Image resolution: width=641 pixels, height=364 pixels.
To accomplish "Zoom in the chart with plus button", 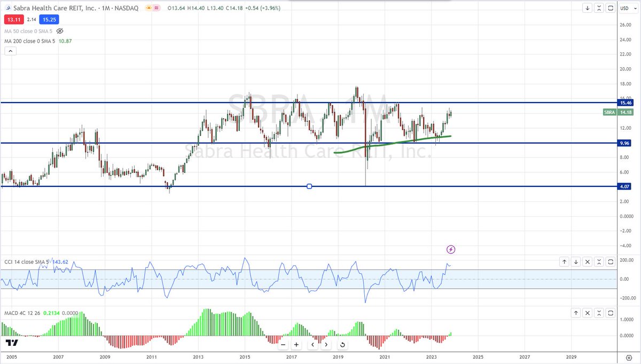I will 296,345.
